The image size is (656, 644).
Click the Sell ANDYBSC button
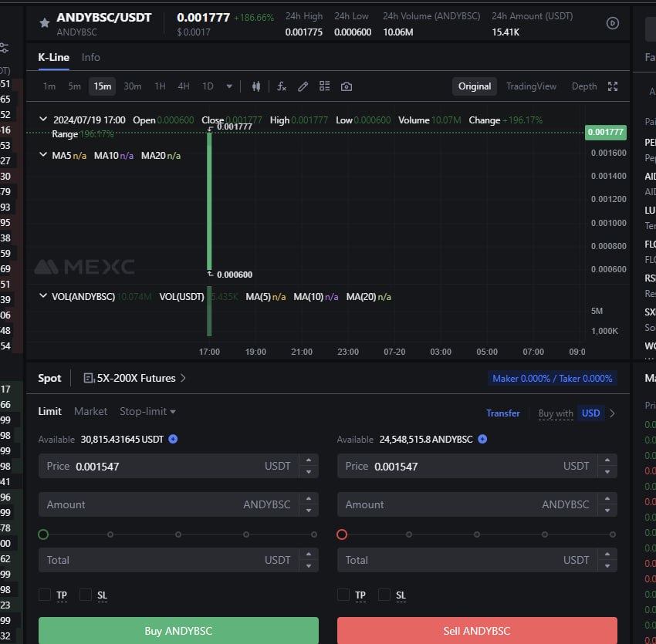pos(478,630)
